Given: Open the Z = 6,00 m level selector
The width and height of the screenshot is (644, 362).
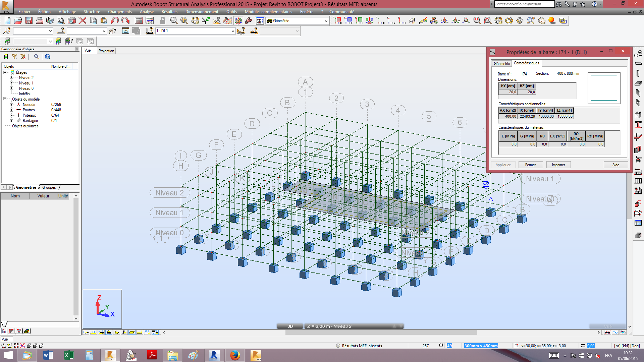Looking at the screenshot, I should click(x=354, y=326).
